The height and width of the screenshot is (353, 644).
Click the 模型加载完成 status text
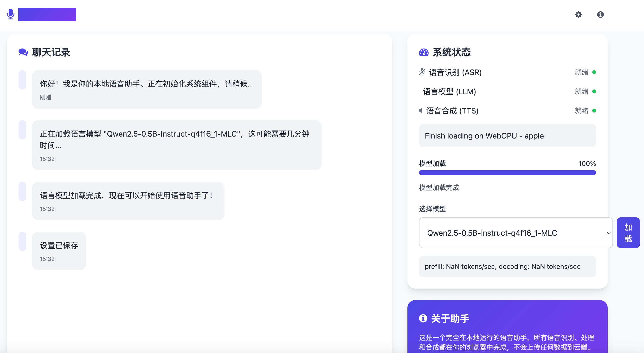[439, 187]
